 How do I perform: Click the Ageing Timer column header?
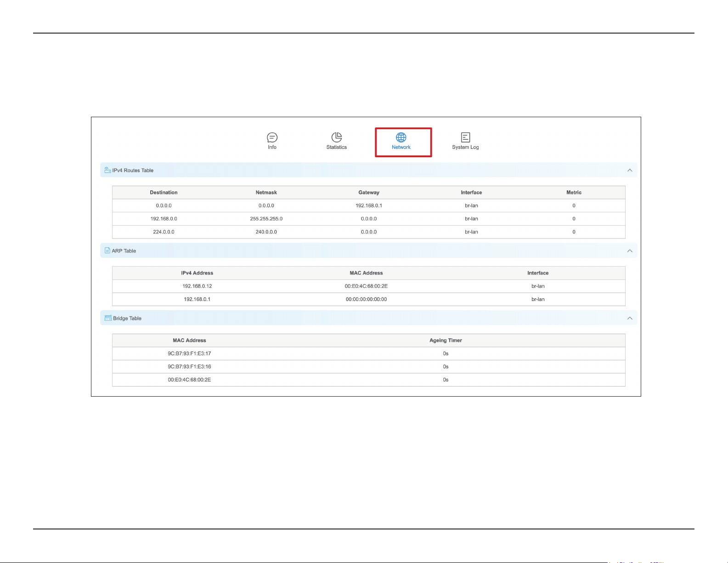click(x=446, y=341)
